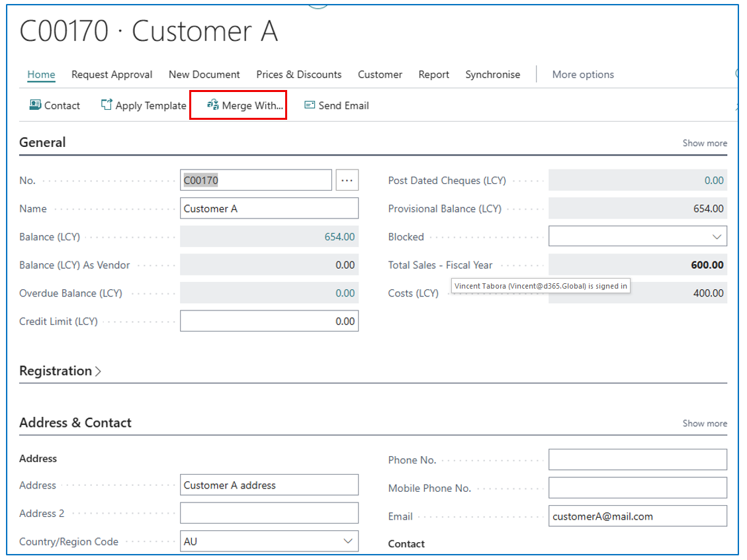Click the Name input field
The height and width of the screenshot is (560, 747).
(269, 209)
